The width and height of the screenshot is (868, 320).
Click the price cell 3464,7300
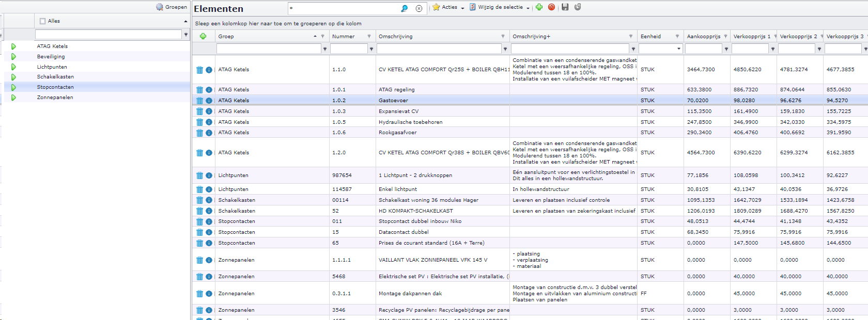[707, 70]
